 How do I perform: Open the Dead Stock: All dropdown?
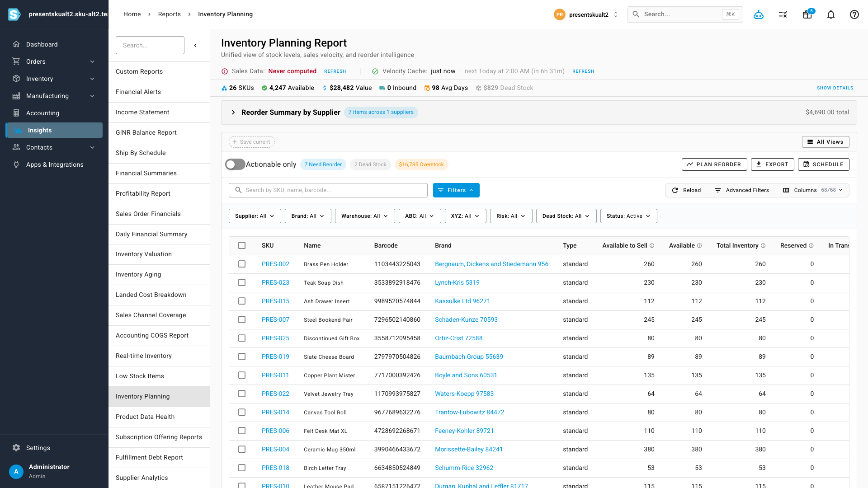[566, 216]
